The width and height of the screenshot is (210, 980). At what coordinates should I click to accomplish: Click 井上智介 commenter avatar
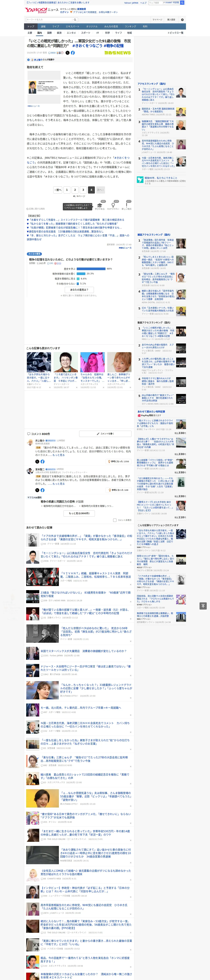(30, 442)
